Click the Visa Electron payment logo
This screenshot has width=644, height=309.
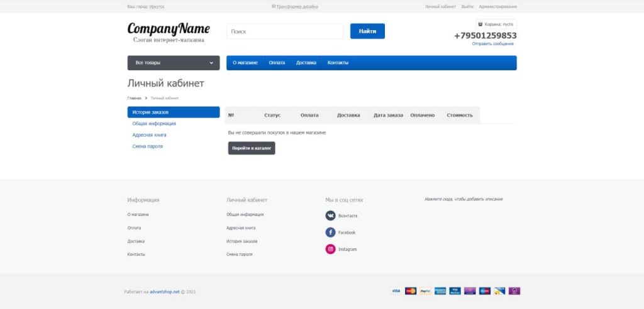tap(455, 291)
